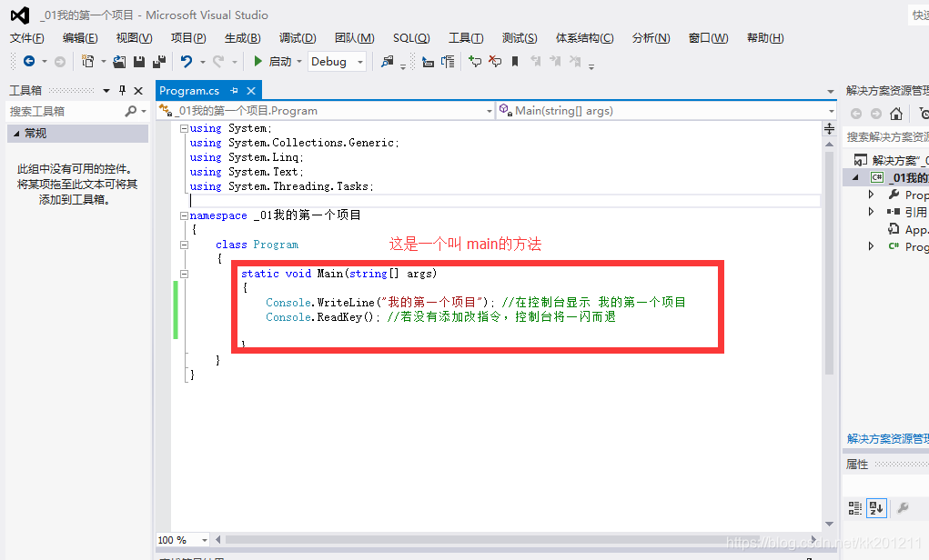Click Solution Explorer Home icon

click(896, 114)
